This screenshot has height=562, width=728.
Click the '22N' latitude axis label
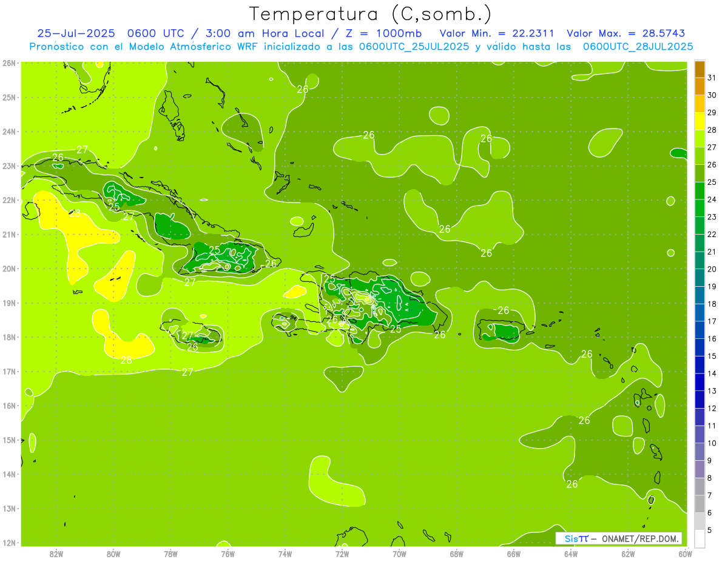(8, 200)
